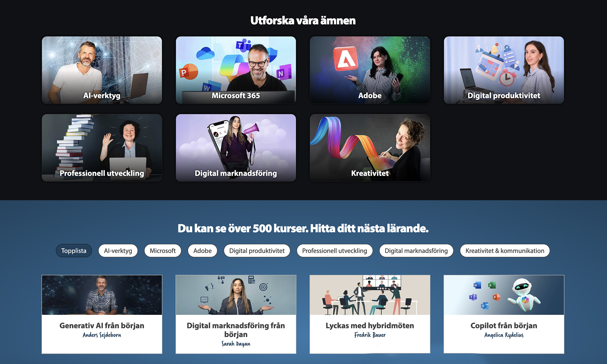The image size is (607, 364).
Task: Choose the Professionell utveckling filter
Action: click(335, 251)
